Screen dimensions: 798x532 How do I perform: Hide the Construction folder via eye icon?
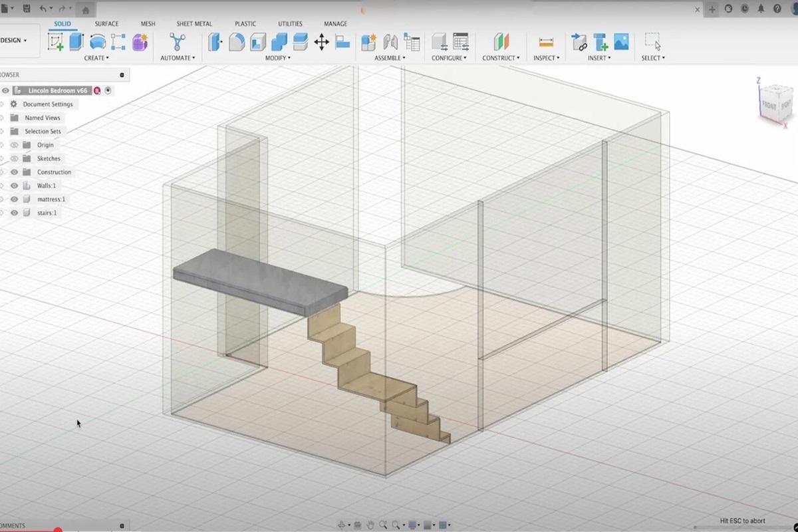[14, 172]
